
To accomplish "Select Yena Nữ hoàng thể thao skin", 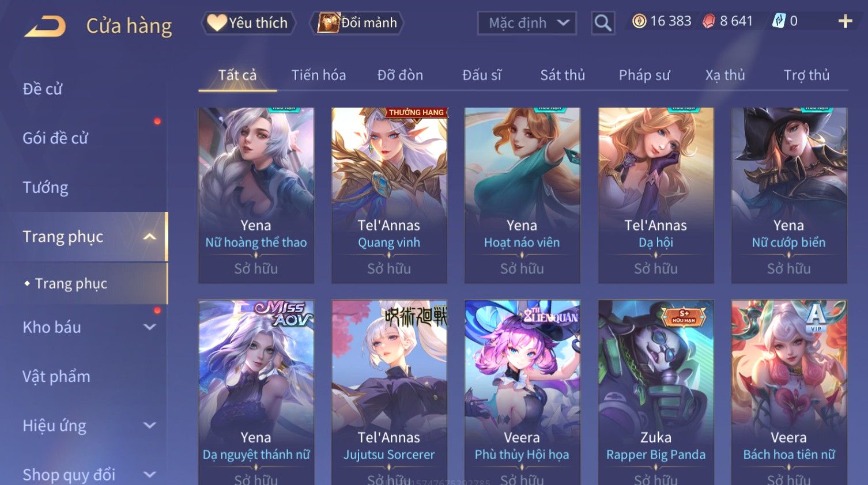I will point(256,195).
